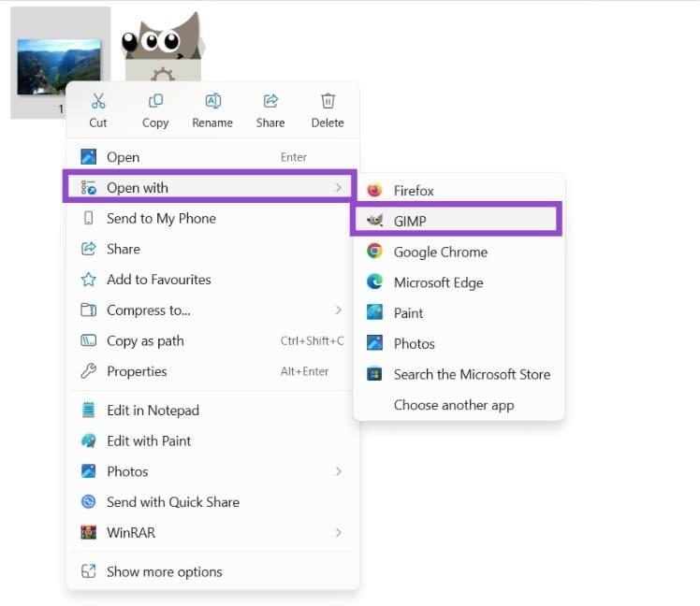Expand the Photos submenu in context menu
Screen dimensions: 700x606
coord(338,471)
